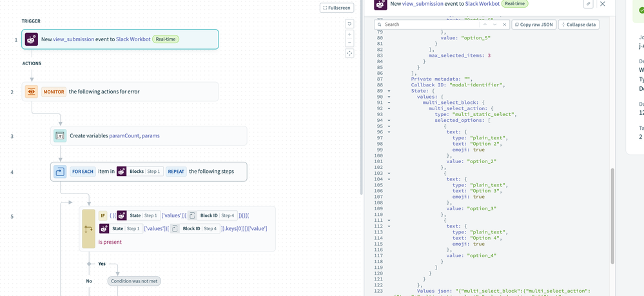Screen dimensions: 644x296
Task: Click Copy raw JSON
Action: coord(534,25)
